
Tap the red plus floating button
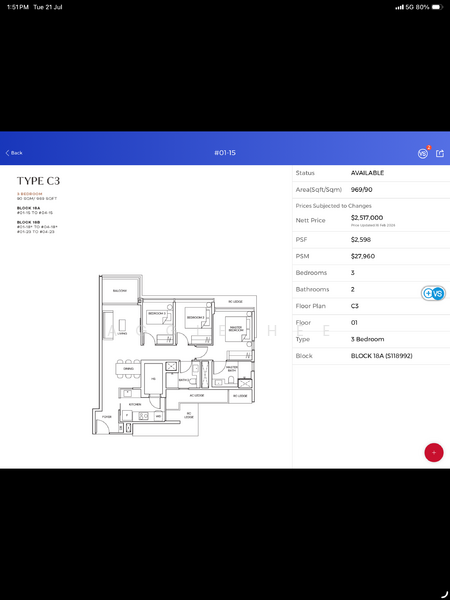point(434,452)
